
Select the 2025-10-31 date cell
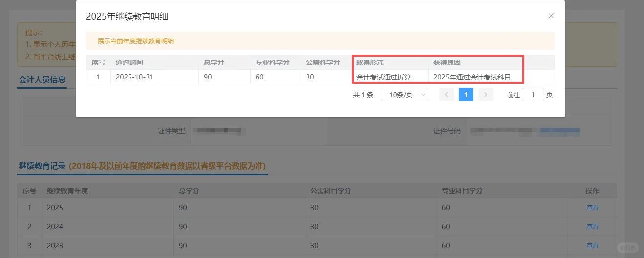(134, 77)
